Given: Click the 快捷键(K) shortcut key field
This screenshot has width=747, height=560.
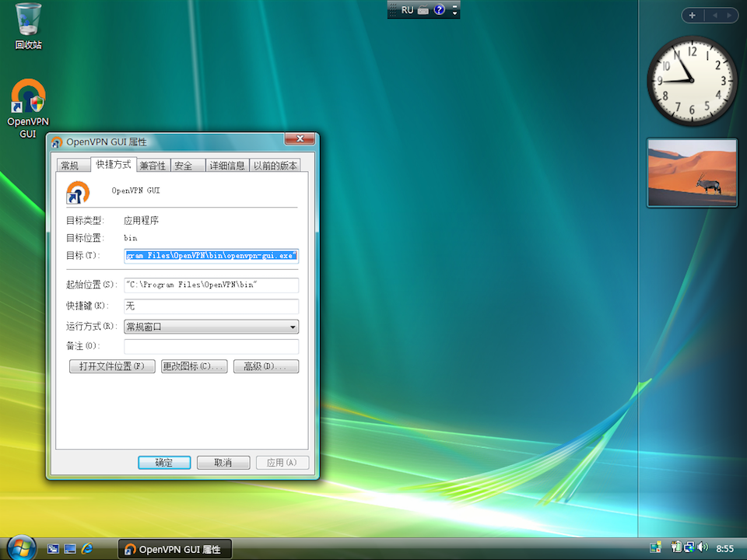Looking at the screenshot, I should (x=211, y=306).
